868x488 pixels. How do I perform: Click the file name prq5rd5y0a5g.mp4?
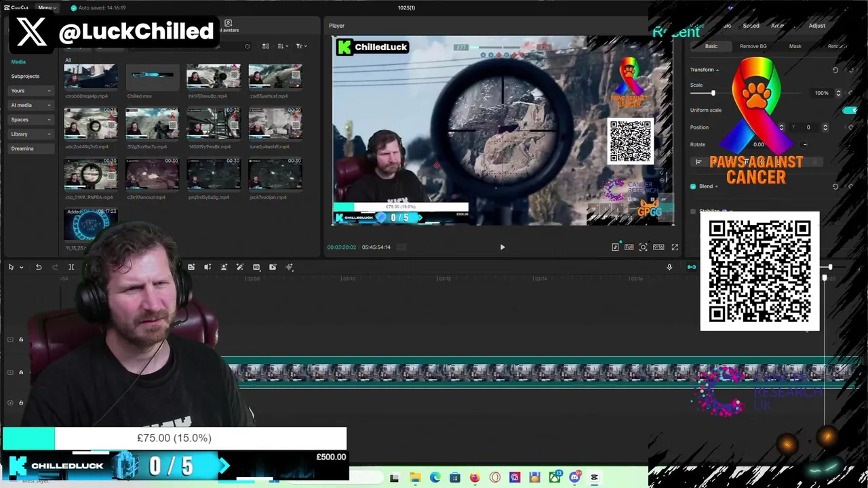click(x=210, y=197)
